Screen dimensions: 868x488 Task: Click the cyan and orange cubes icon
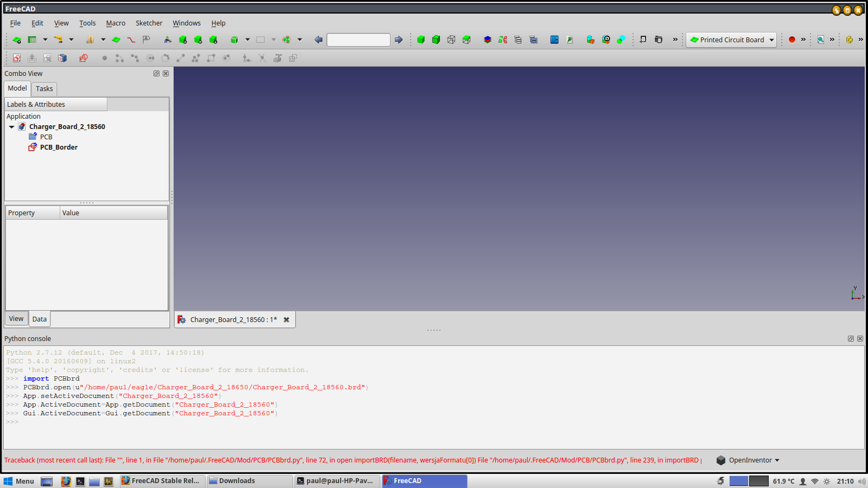point(591,40)
